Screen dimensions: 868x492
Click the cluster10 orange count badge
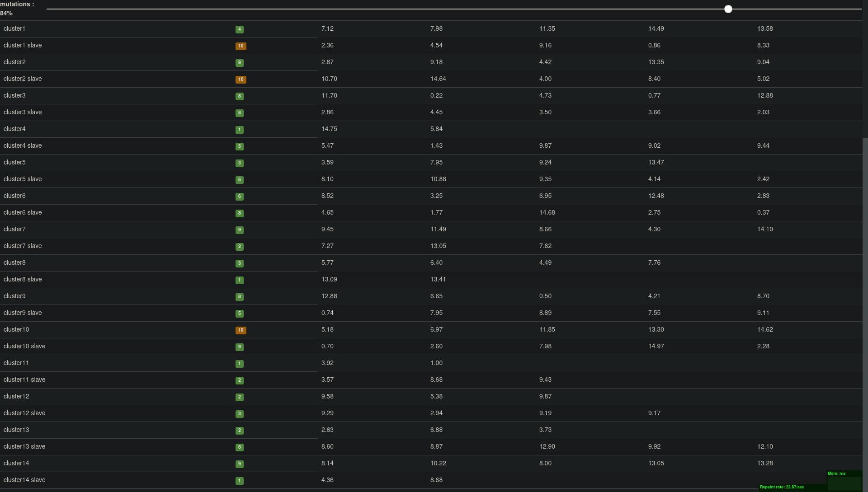[x=241, y=330]
